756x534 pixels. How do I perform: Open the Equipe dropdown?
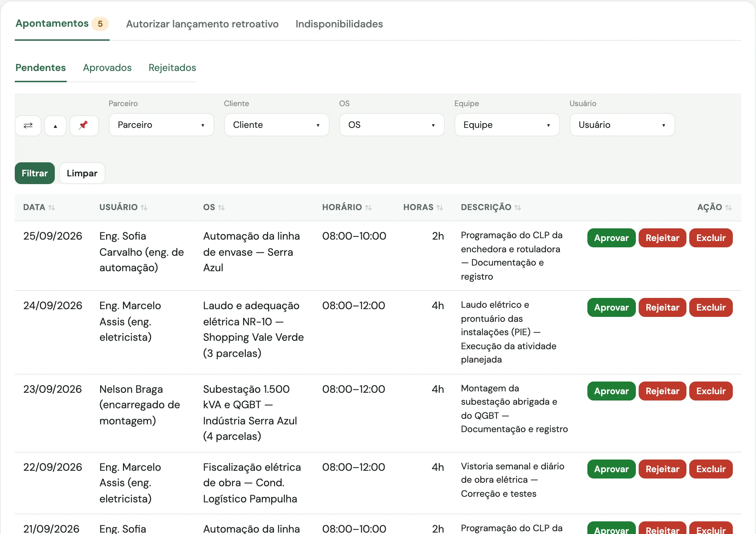pos(507,125)
